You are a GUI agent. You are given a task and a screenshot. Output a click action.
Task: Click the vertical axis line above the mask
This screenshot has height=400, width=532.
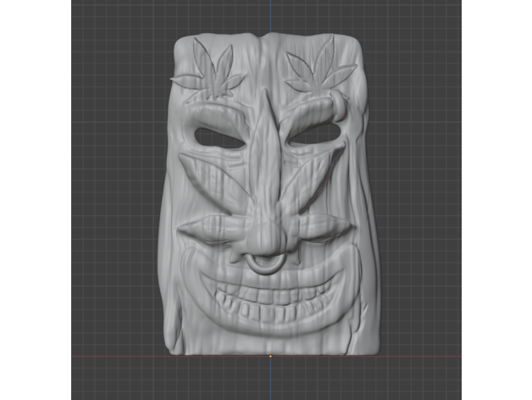[270, 17]
